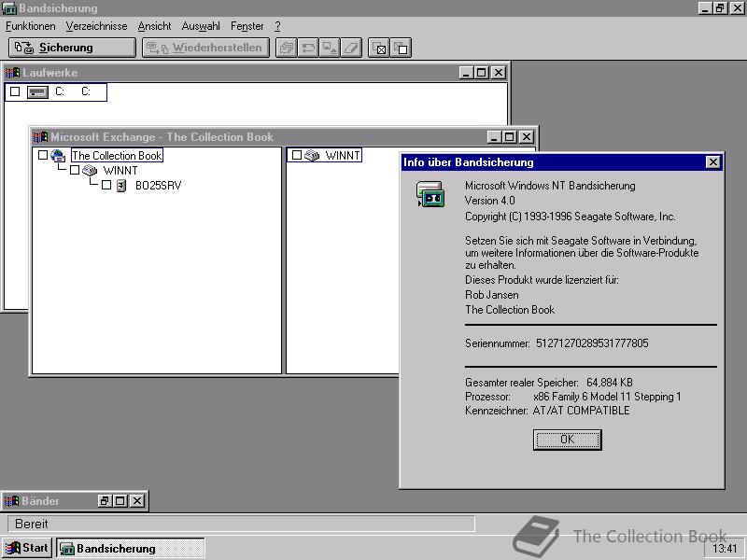This screenshot has width=747, height=560.
Task: Click the taskbar clock showing 13:41
Action: pyautogui.click(x=725, y=549)
